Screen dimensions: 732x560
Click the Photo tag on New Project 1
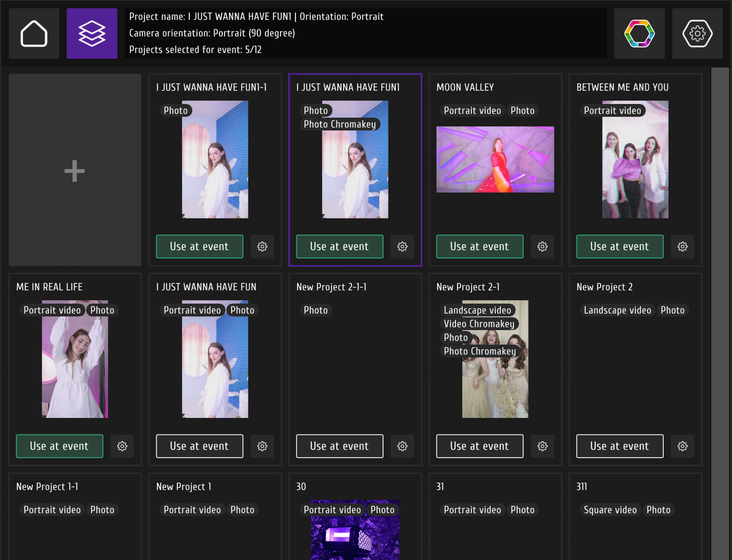242,510
